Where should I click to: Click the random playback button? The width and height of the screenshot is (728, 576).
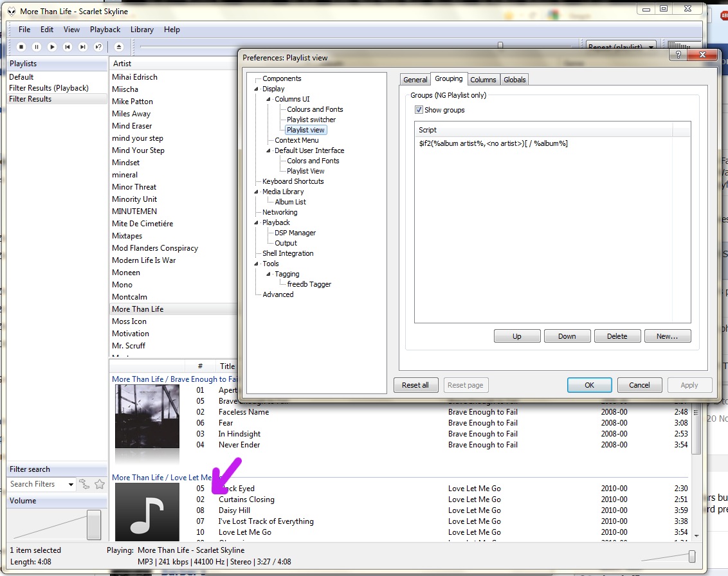[x=98, y=47]
